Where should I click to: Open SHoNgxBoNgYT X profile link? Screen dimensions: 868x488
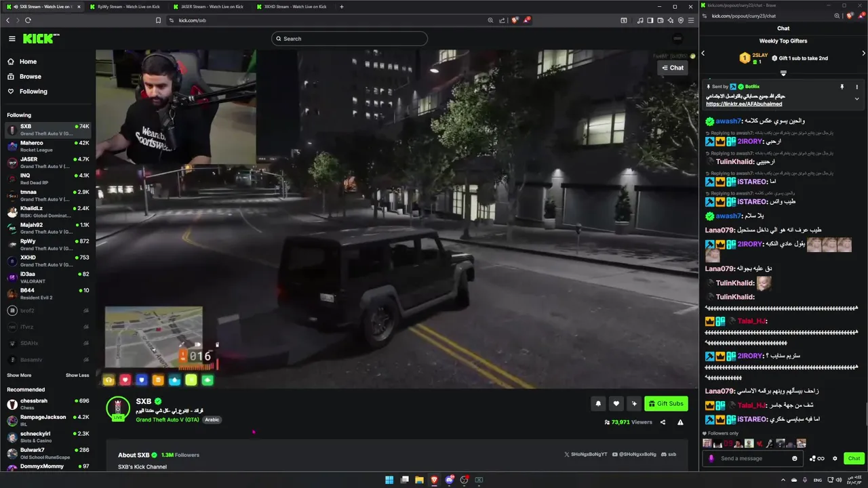click(x=585, y=454)
